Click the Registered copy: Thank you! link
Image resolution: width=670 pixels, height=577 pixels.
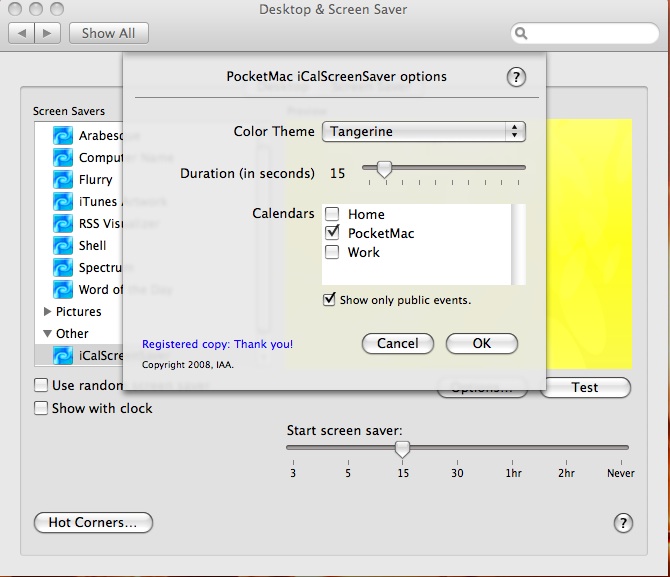click(217, 344)
